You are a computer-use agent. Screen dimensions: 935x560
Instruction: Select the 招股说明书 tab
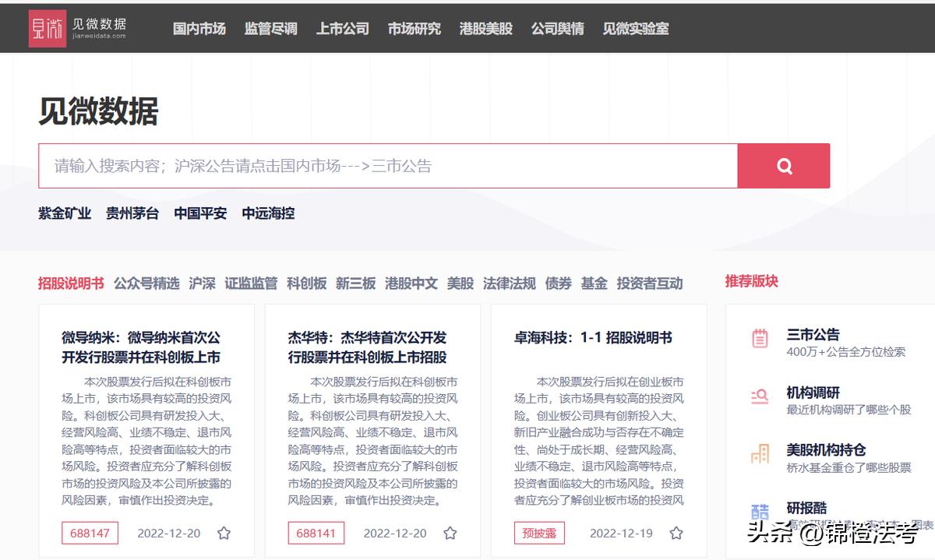point(69,284)
